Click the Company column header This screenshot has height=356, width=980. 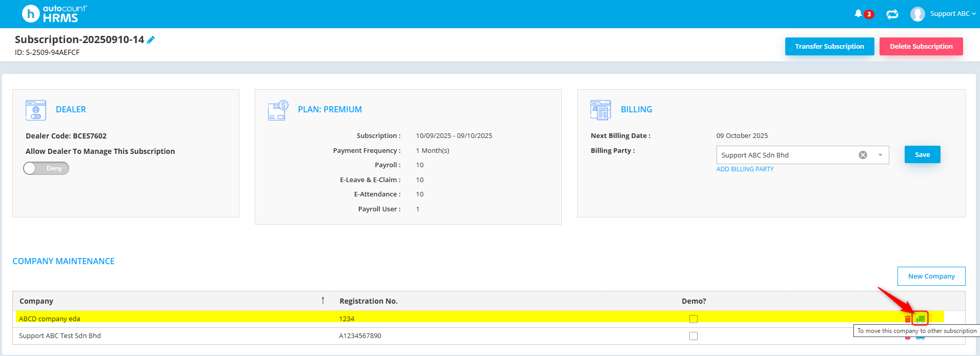click(x=173, y=301)
